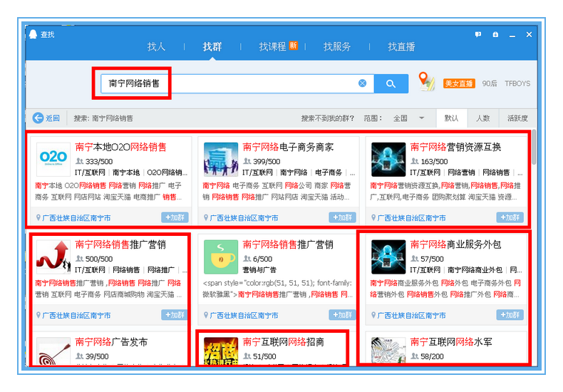This screenshot has height=392, width=563.
Task: Click the 90后 suggested keyword
Action: (x=490, y=83)
